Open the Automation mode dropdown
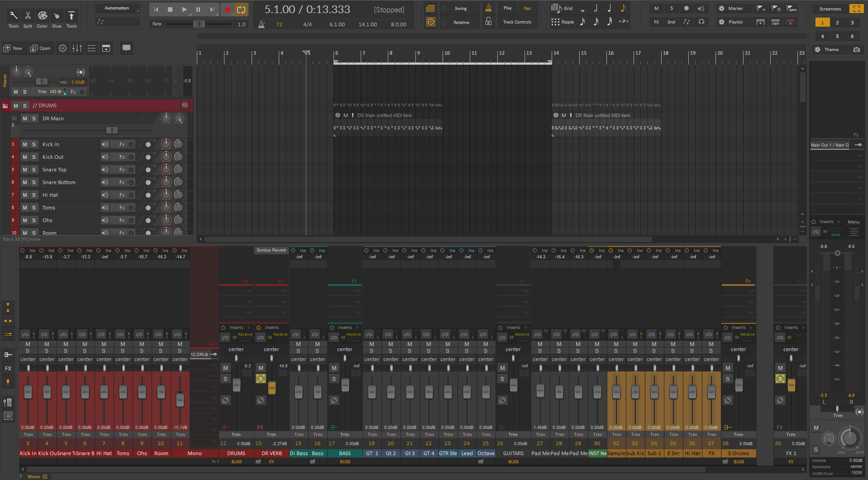 pyautogui.click(x=117, y=8)
